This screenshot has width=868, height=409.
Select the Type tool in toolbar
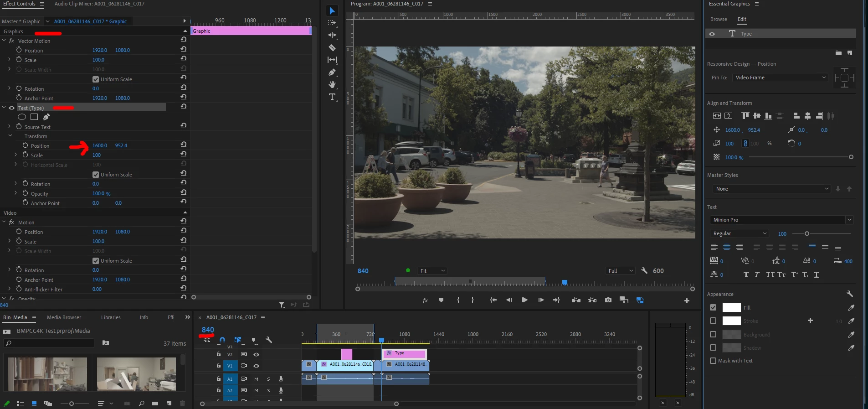(x=332, y=97)
